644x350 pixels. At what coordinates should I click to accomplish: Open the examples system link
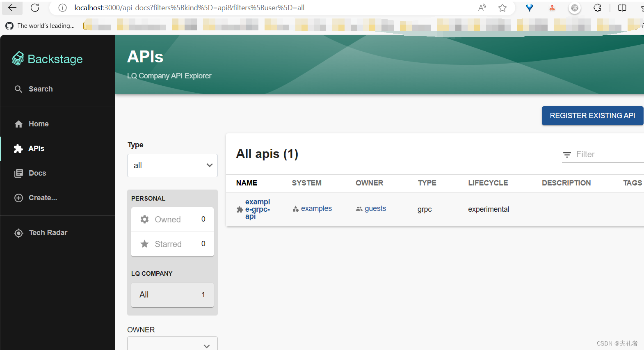pos(316,208)
